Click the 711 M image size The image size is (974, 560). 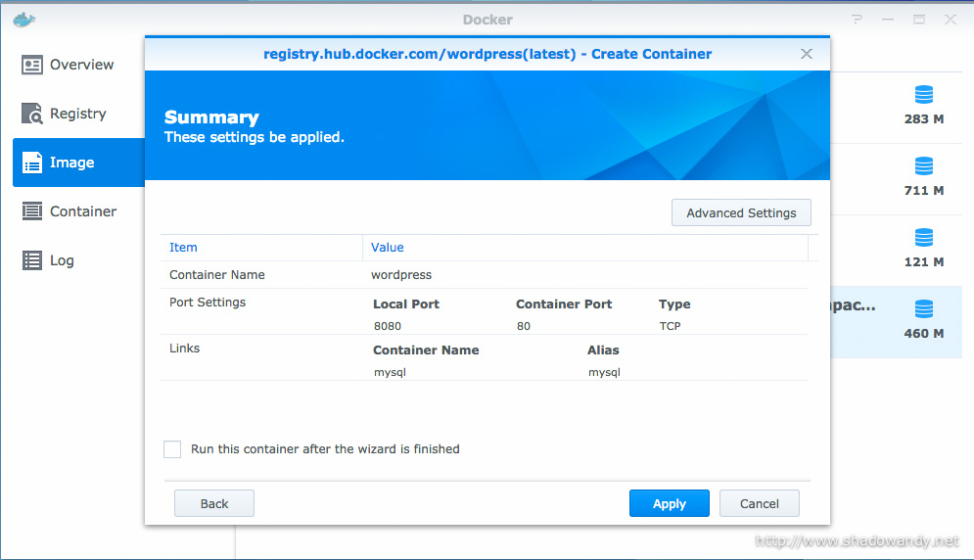tap(924, 190)
